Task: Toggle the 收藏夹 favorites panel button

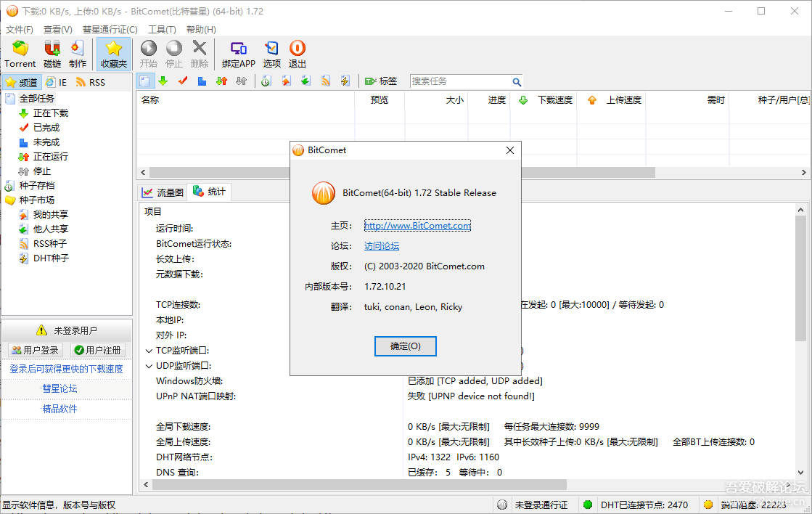Action: pyautogui.click(x=113, y=54)
